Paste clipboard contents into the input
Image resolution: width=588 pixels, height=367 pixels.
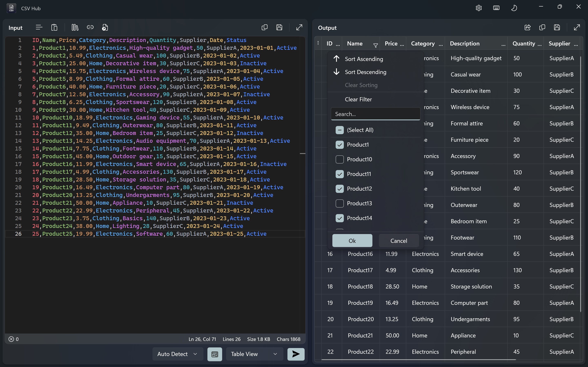click(x=55, y=27)
